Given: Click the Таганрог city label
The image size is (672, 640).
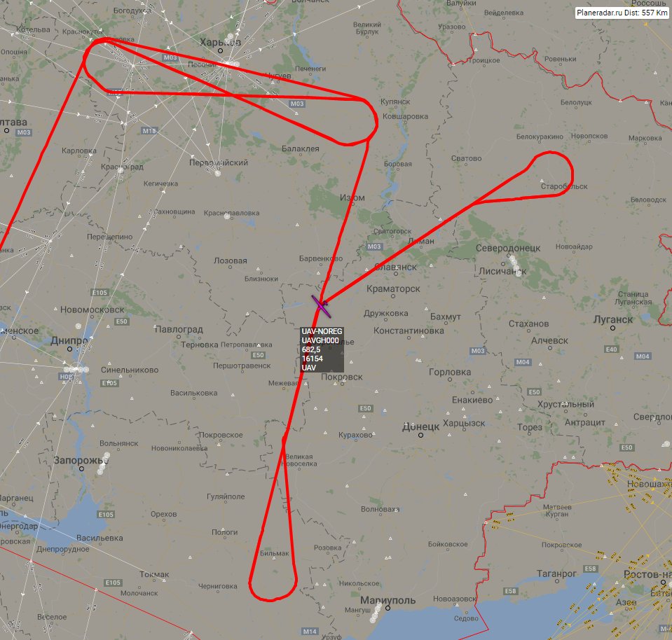Looking at the screenshot, I should tap(556, 574).
